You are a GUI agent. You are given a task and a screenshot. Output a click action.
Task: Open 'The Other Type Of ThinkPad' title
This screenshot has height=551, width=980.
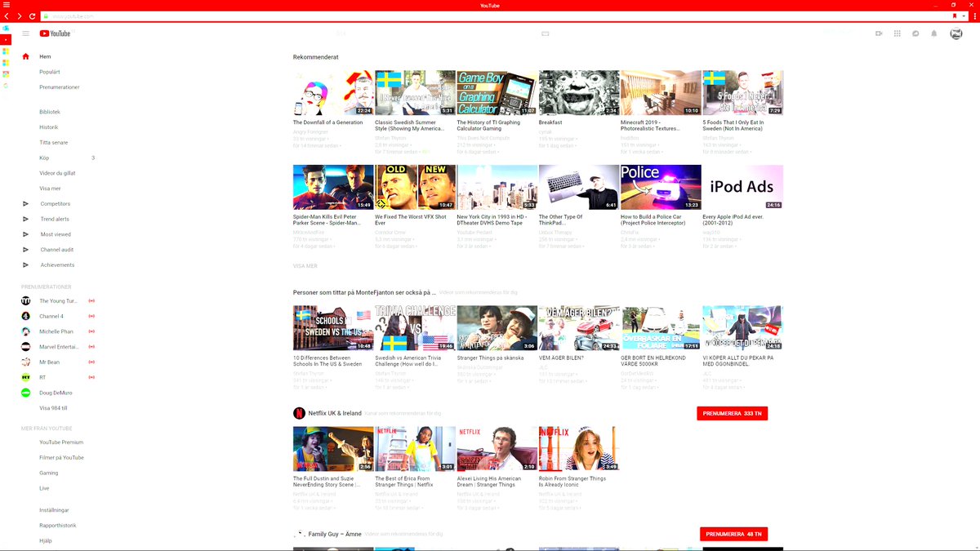pyautogui.click(x=561, y=220)
